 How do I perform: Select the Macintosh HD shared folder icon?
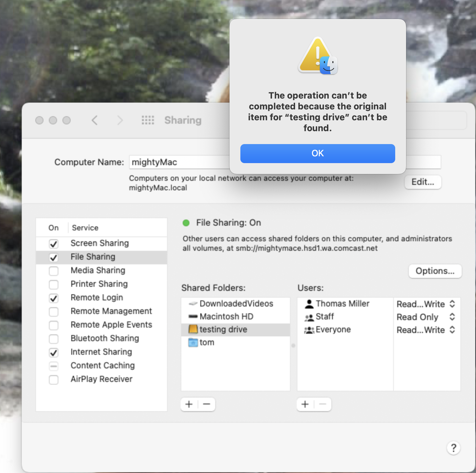point(193,316)
